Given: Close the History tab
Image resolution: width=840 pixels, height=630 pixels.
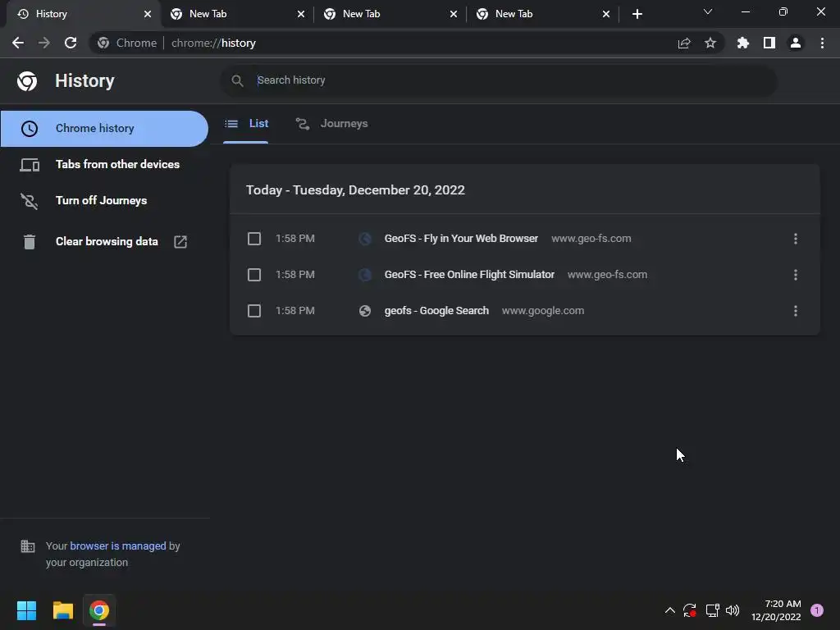Looking at the screenshot, I should click(x=148, y=14).
